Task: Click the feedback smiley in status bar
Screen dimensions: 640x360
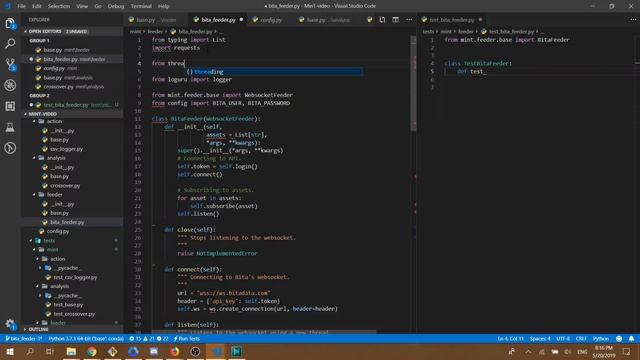Action: click(x=619, y=339)
